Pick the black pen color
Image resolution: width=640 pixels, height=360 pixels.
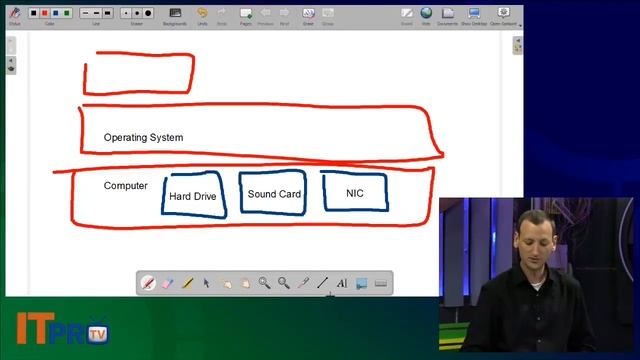(x=34, y=13)
